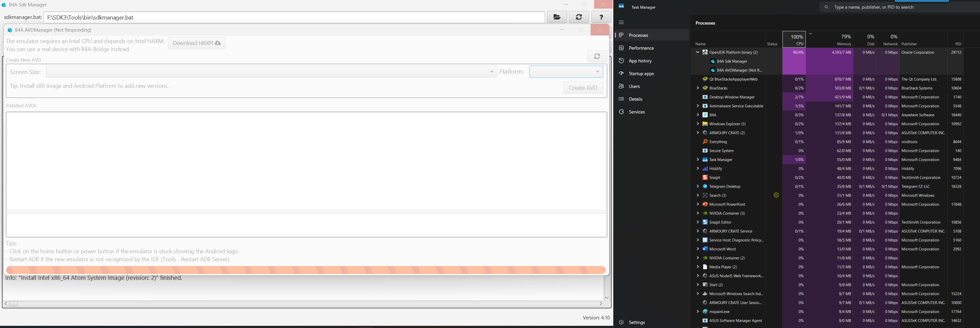Open help with the question mark button
The image size is (980, 328).
(x=601, y=17)
